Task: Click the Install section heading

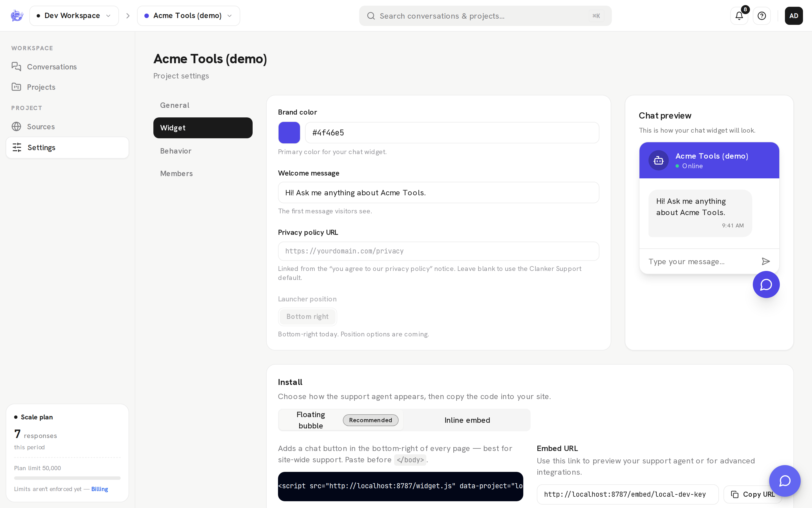Action: click(290, 382)
